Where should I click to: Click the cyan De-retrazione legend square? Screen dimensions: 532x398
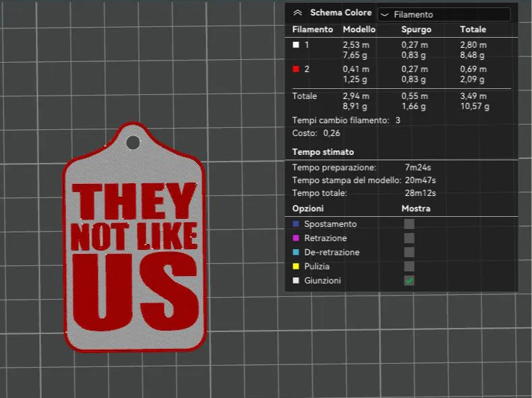point(296,253)
